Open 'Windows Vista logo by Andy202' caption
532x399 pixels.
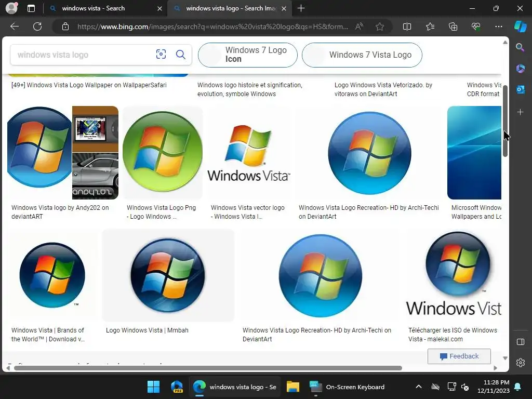tap(60, 212)
